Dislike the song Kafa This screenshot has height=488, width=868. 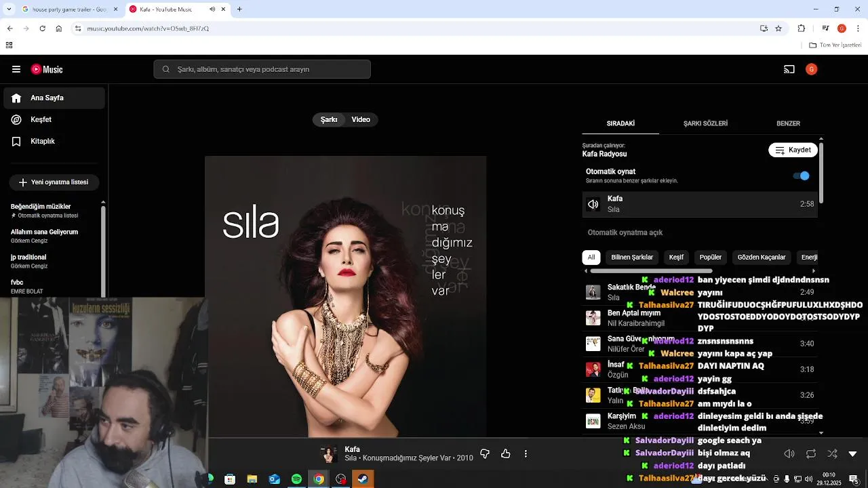(485, 453)
